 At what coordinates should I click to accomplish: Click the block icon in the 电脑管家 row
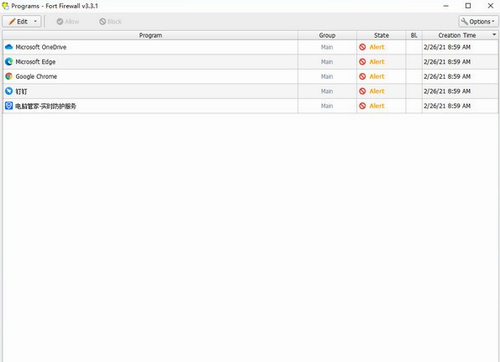(x=362, y=106)
